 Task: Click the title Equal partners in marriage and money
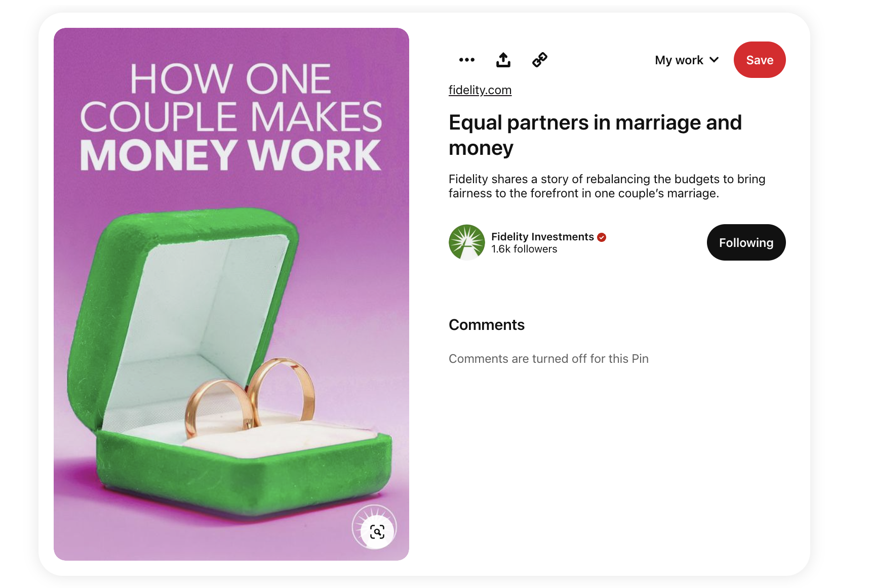[x=595, y=135]
